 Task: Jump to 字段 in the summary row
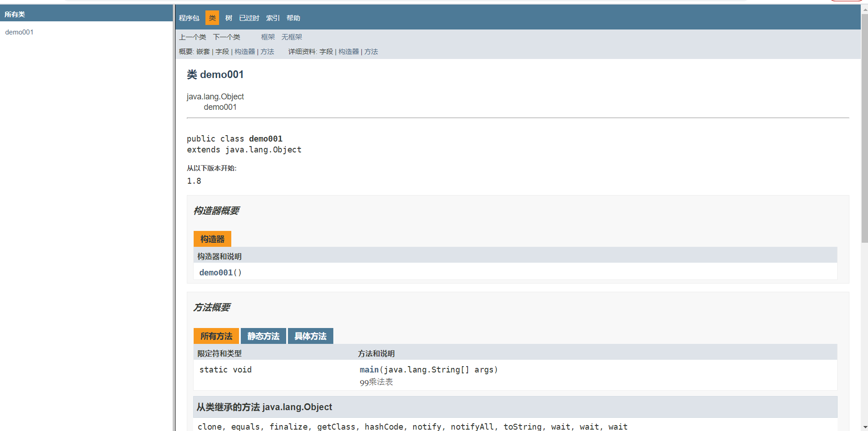(x=222, y=51)
